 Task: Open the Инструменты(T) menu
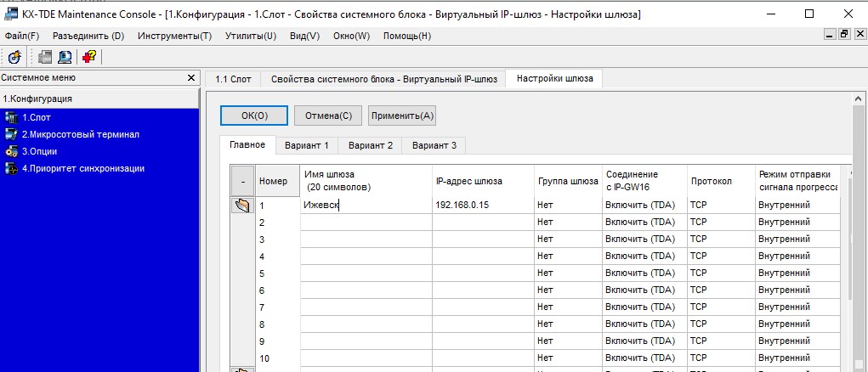(x=175, y=36)
